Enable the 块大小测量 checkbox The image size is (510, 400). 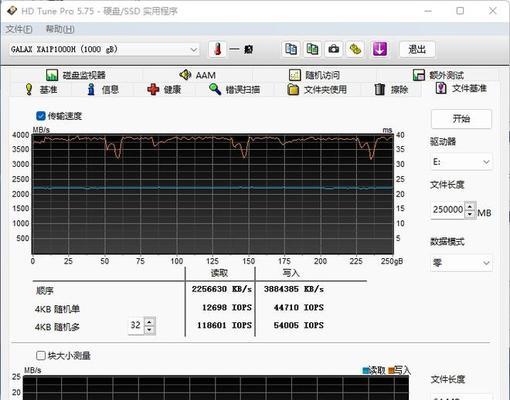point(41,355)
